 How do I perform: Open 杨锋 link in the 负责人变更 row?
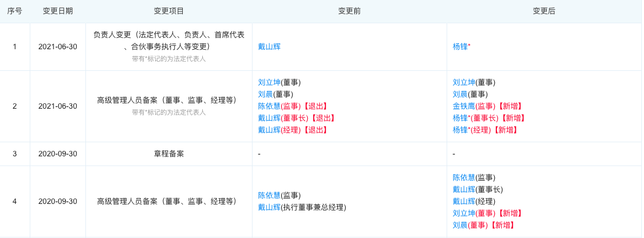460,47
